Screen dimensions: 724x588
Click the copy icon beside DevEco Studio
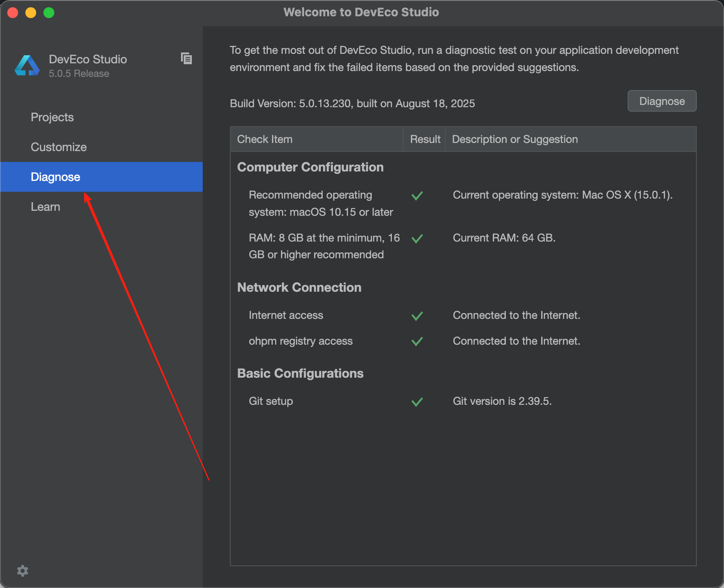186,58
